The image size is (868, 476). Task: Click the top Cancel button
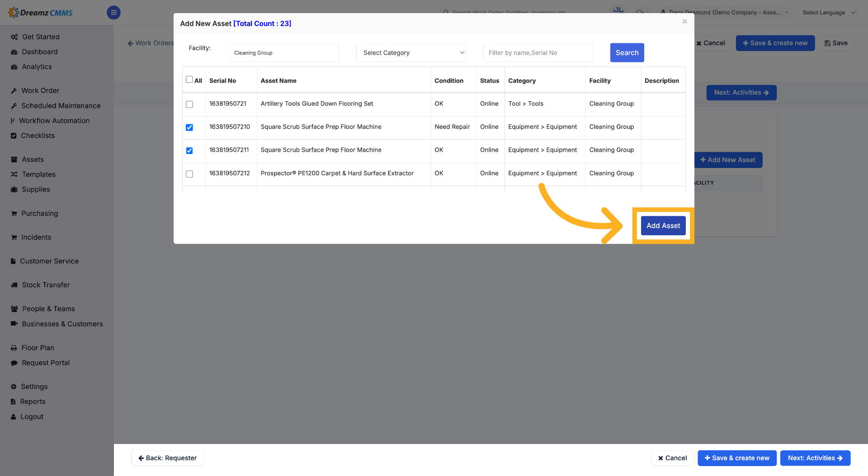click(x=711, y=43)
